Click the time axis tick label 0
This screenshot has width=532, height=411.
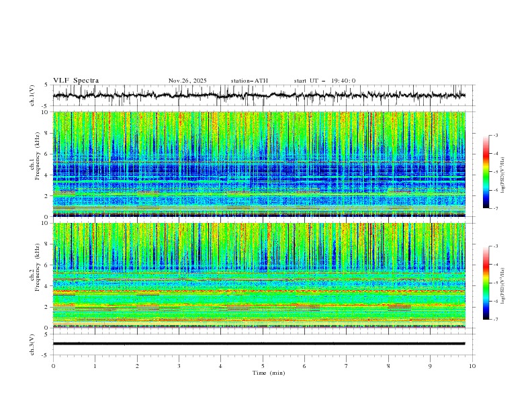click(x=53, y=366)
